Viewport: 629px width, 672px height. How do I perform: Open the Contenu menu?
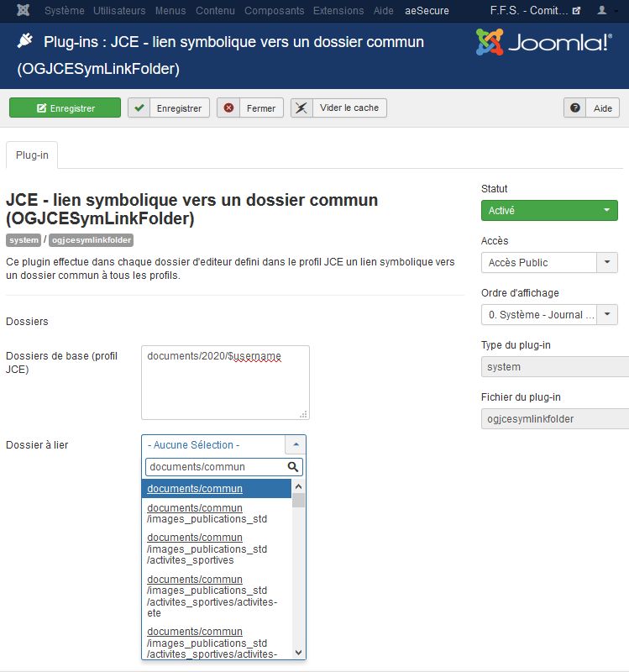[x=215, y=11]
